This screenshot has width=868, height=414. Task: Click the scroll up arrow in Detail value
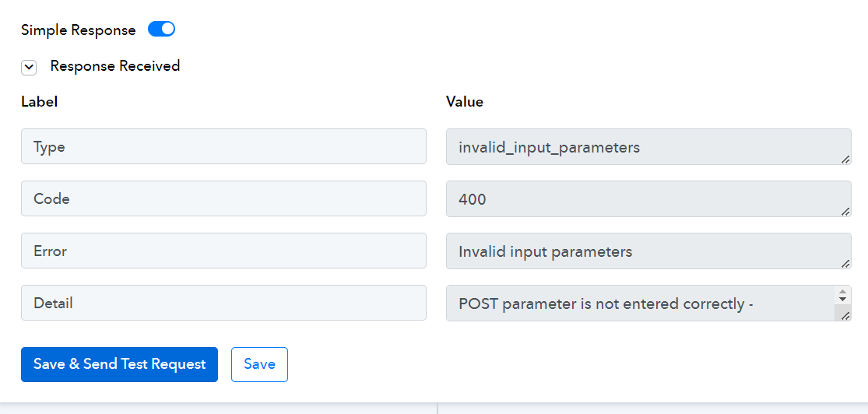click(842, 290)
